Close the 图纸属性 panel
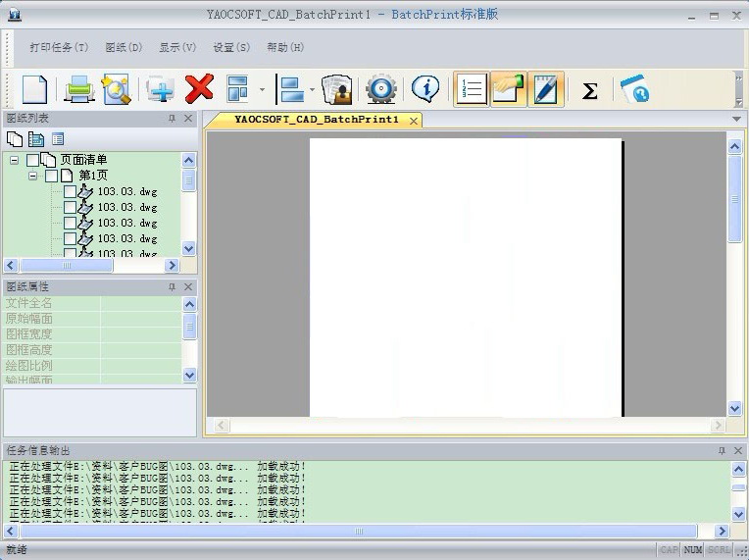Image resolution: width=749 pixels, height=560 pixels. (x=189, y=286)
